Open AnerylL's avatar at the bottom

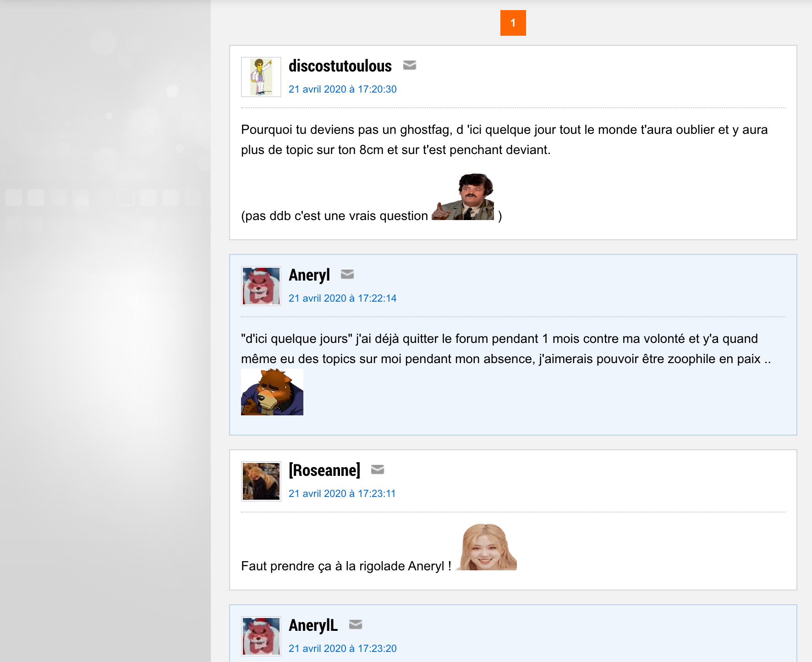[x=261, y=636]
